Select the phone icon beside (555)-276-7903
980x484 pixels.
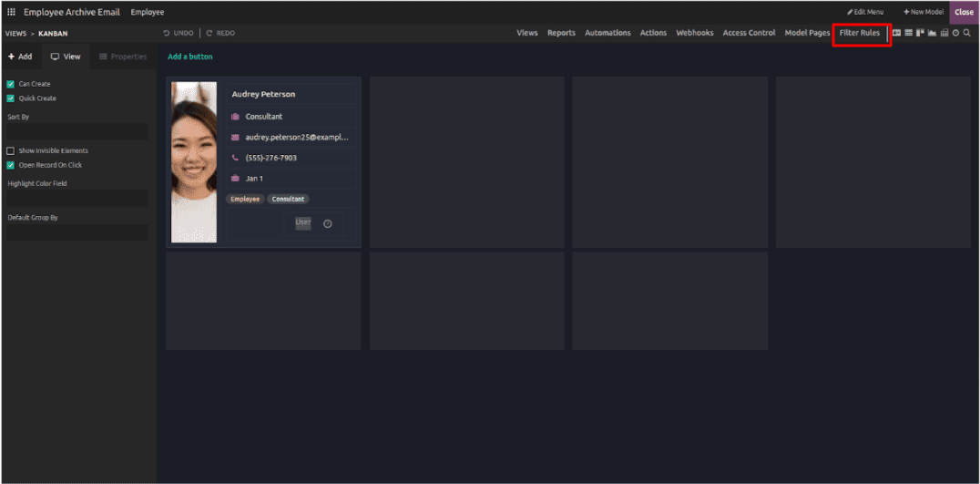pos(235,159)
